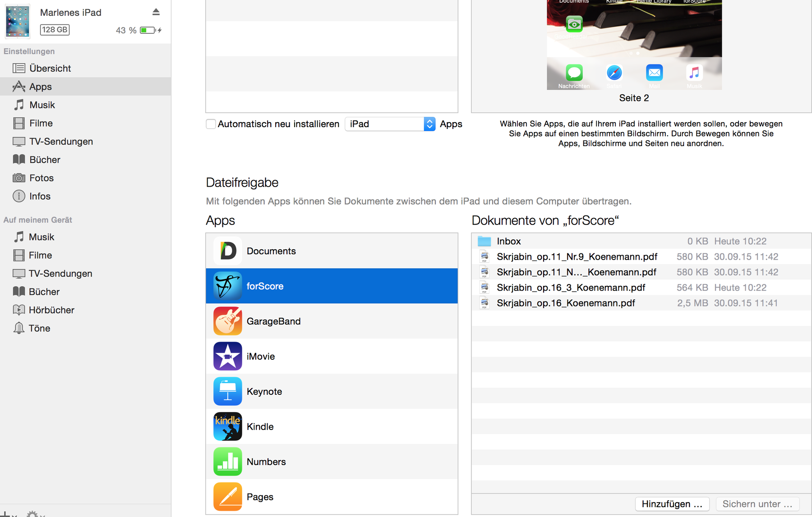Click TV-Sendungen screen icon under Auf meinem Gerät

(x=19, y=274)
